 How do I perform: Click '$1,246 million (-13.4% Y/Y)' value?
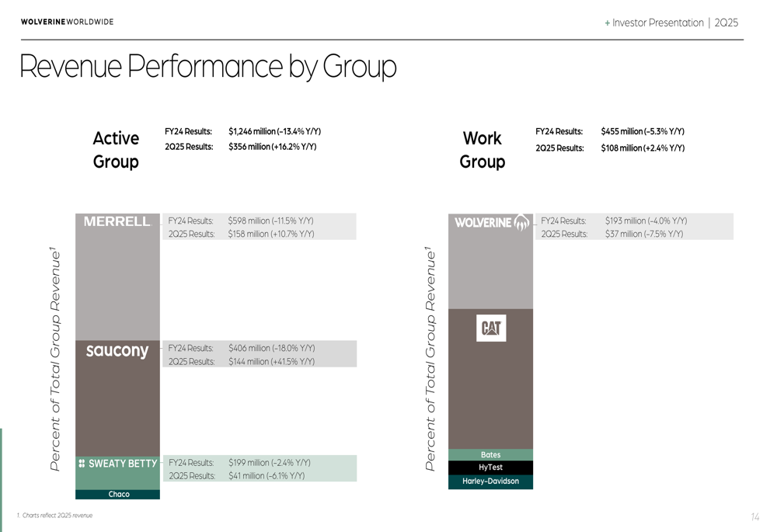click(x=274, y=131)
